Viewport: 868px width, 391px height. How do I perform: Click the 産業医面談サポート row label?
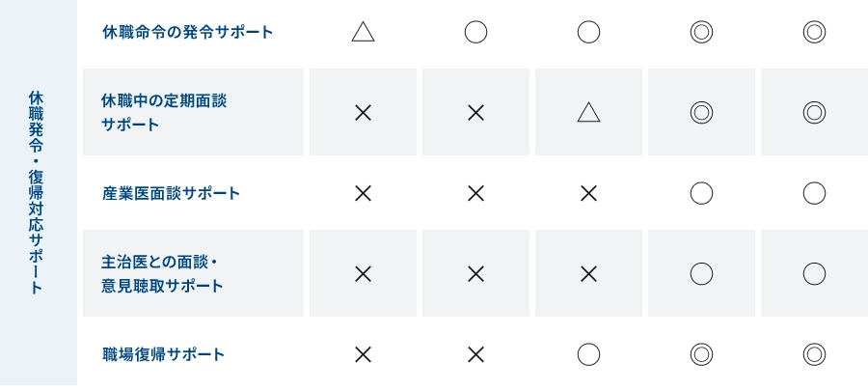click(x=171, y=193)
